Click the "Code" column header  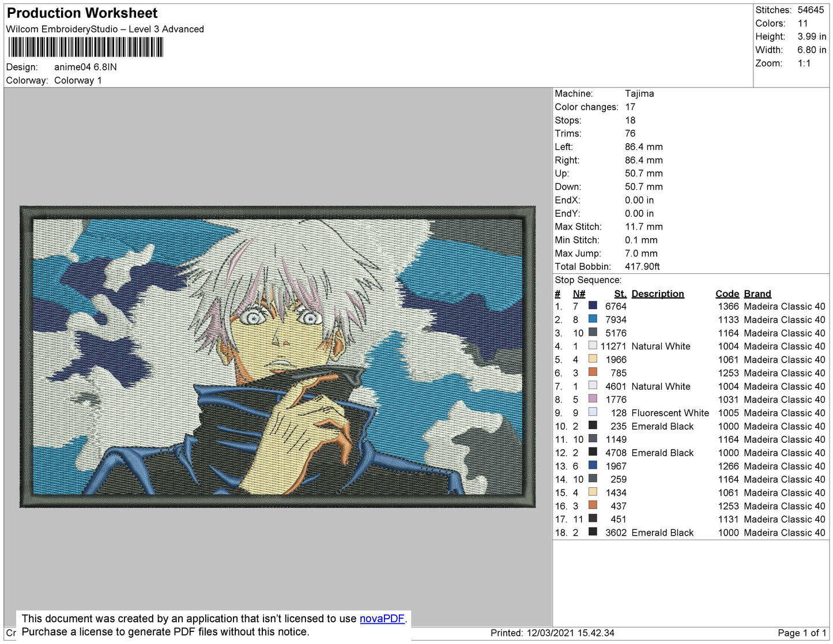click(x=727, y=294)
